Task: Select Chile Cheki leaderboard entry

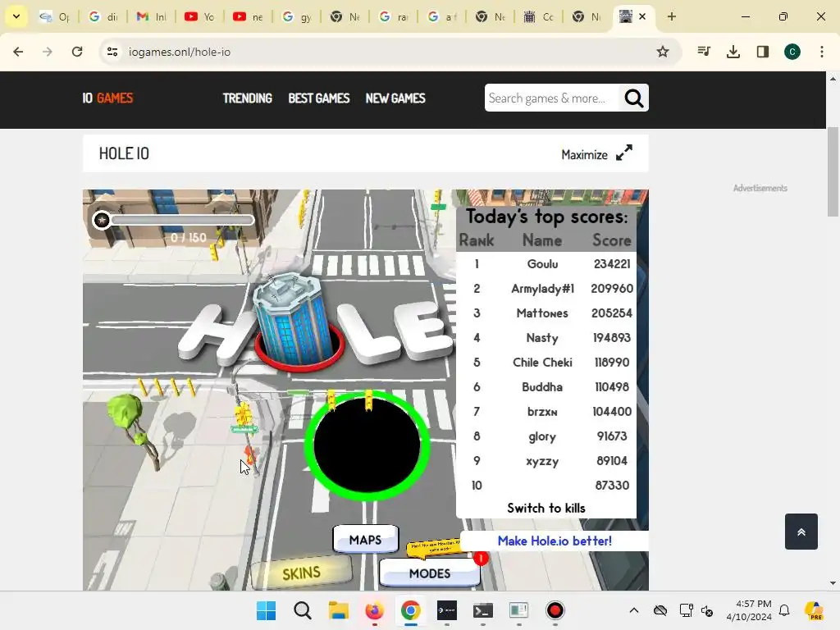Action: pyautogui.click(x=546, y=362)
